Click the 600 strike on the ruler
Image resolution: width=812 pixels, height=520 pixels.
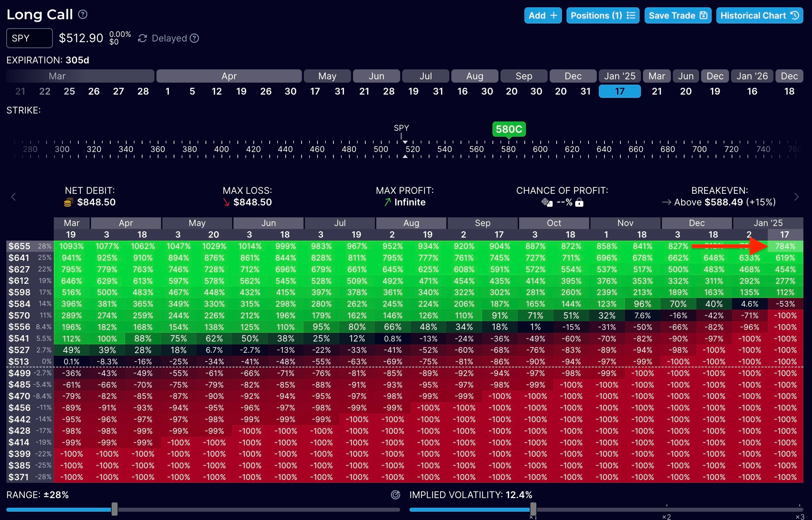pyautogui.click(x=540, y=149)
